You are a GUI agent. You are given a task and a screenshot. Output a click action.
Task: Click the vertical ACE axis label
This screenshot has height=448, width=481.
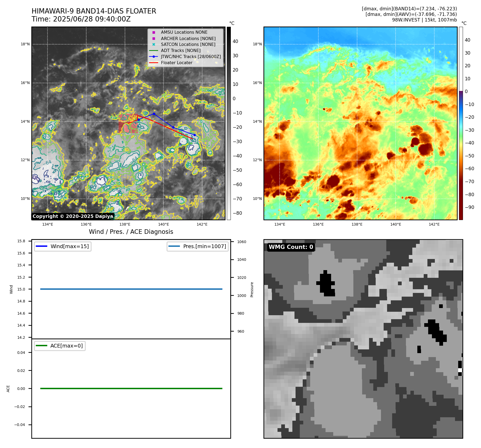8,389
